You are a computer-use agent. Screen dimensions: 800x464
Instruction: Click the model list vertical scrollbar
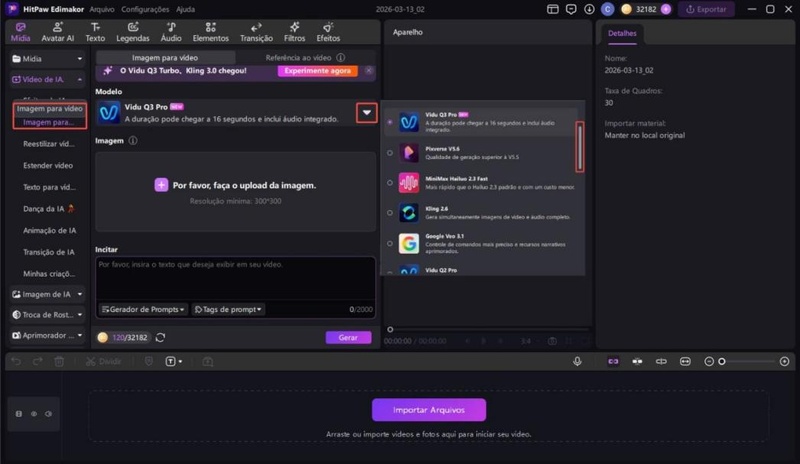580,148
